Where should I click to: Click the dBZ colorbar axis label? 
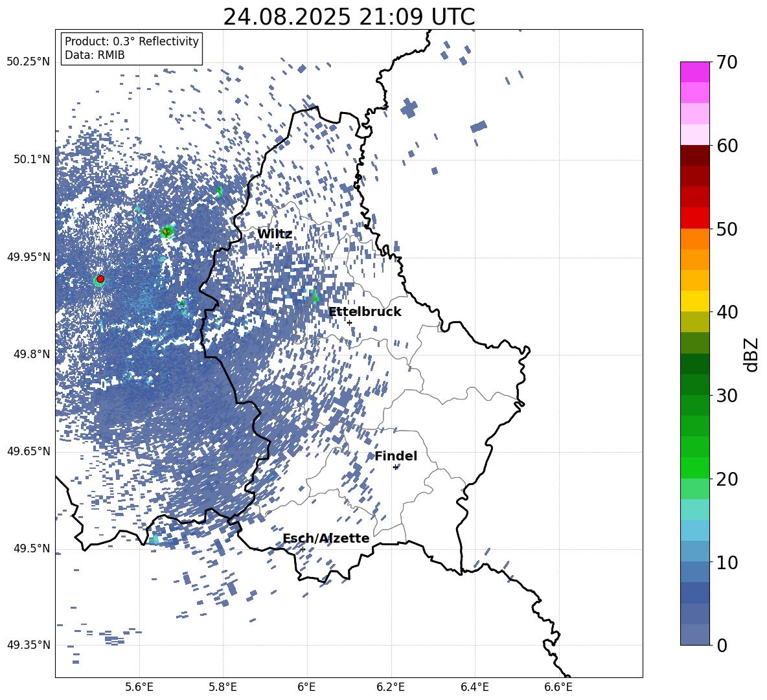coord(751,354)
